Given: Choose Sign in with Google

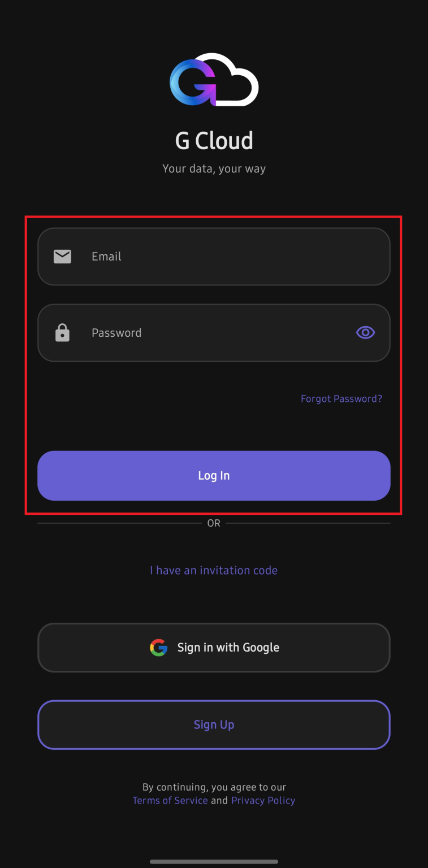Looking at the screenshot, I should [x=214, y=648].
